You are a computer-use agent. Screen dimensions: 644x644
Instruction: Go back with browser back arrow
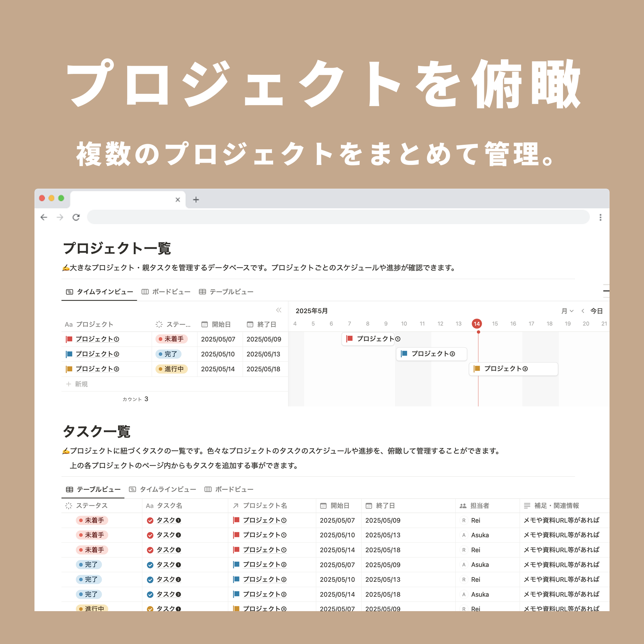coord(44,217)
